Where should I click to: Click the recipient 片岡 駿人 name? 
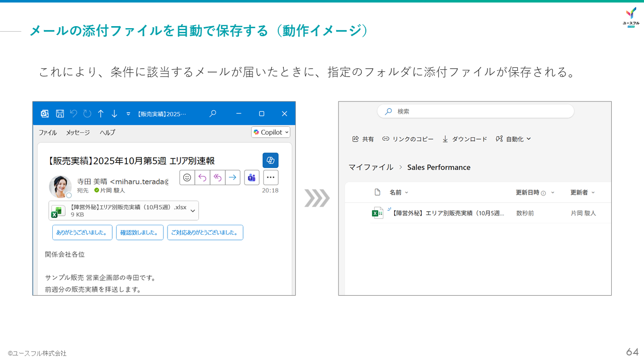(113, 191)
